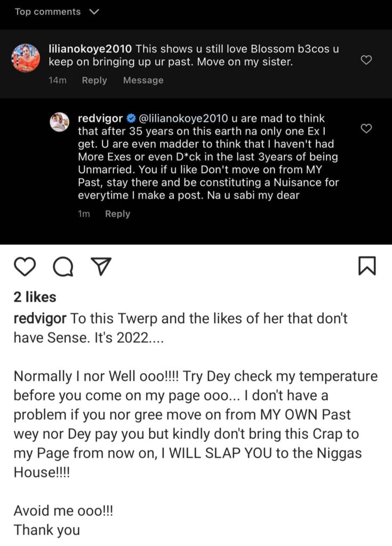Open redvigor's avatar beside the reply
Viewport: 392px width, 546px height.
pos(59,122)
